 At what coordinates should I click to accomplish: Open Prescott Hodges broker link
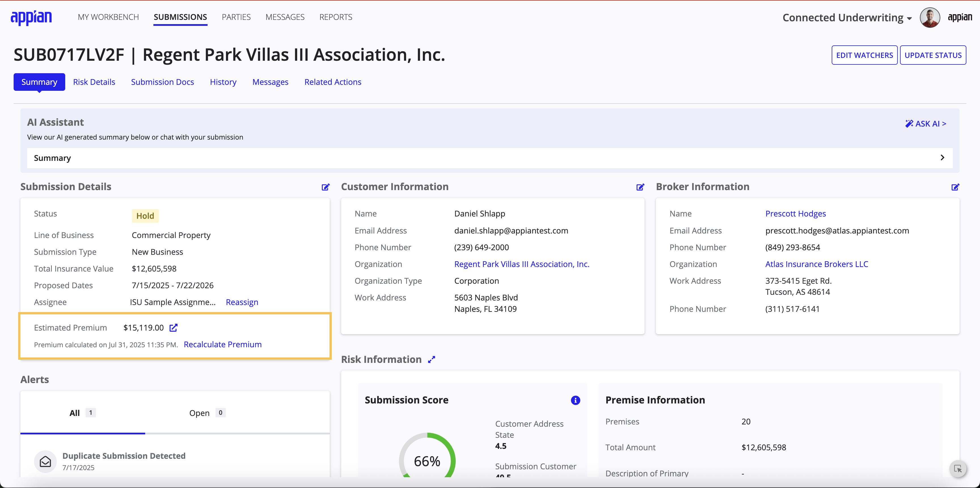coord(795,214)
